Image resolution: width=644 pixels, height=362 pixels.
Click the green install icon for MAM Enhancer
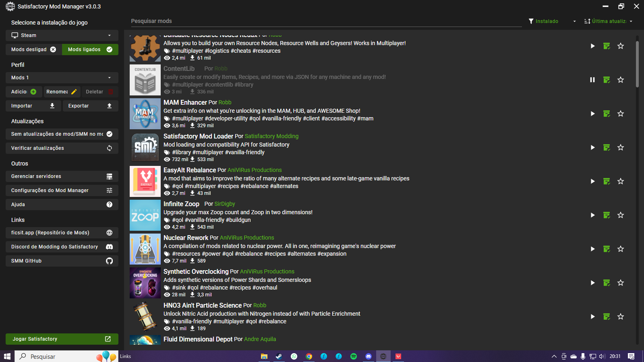[607, 114]
